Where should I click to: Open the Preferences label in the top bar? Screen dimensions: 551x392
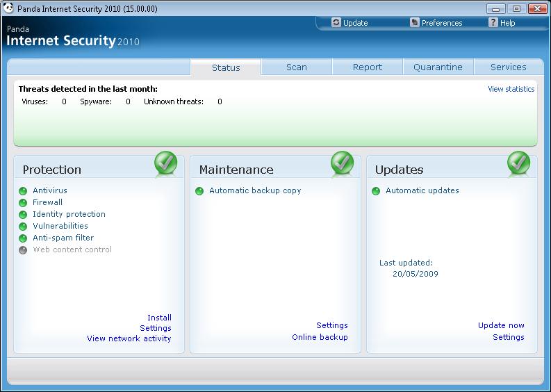pos(442,23)
